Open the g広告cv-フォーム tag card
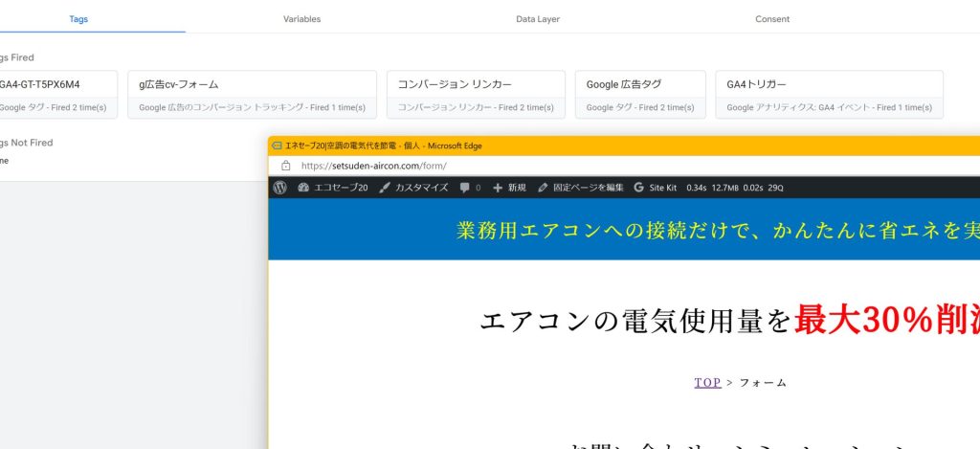Viewport: 980px width, 449px height. [x=252, y=94]
